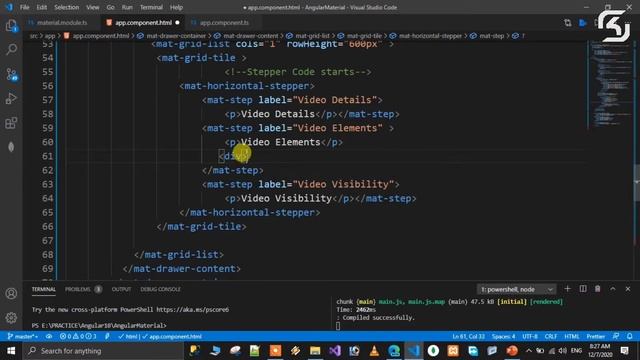
Task: Click 'Ln 61, Col 33' in status bar
Action: (468, 337)
